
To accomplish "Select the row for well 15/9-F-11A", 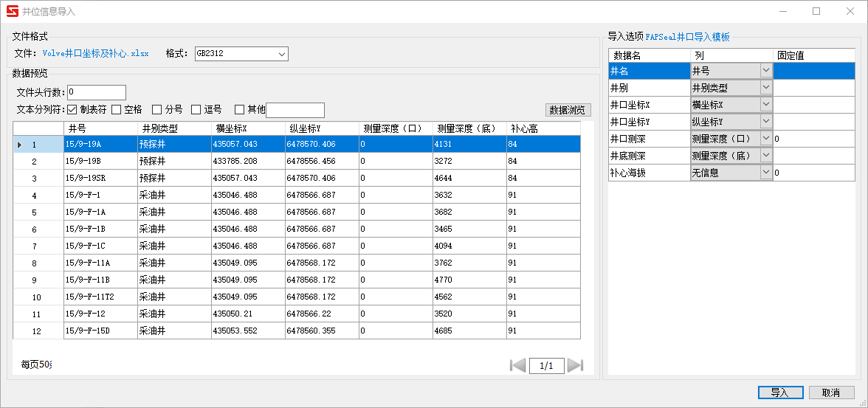I will [x=100, y=263].
